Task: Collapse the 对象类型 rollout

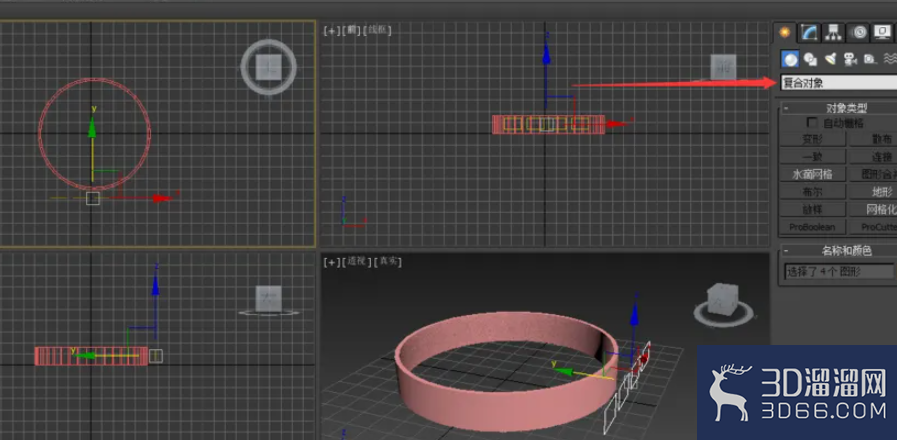Action: pos(786,108)
